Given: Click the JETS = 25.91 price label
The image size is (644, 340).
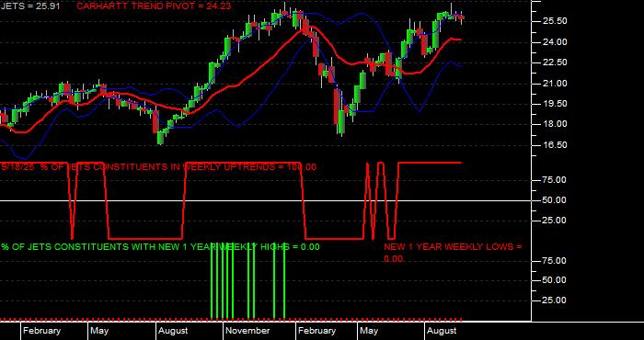Looking at the screenshot, I should [x=30, y=6].
